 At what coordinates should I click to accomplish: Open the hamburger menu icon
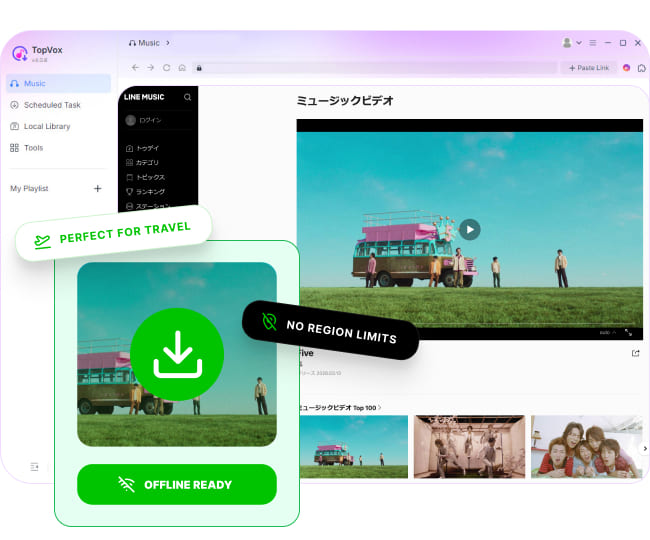point(593,43)
